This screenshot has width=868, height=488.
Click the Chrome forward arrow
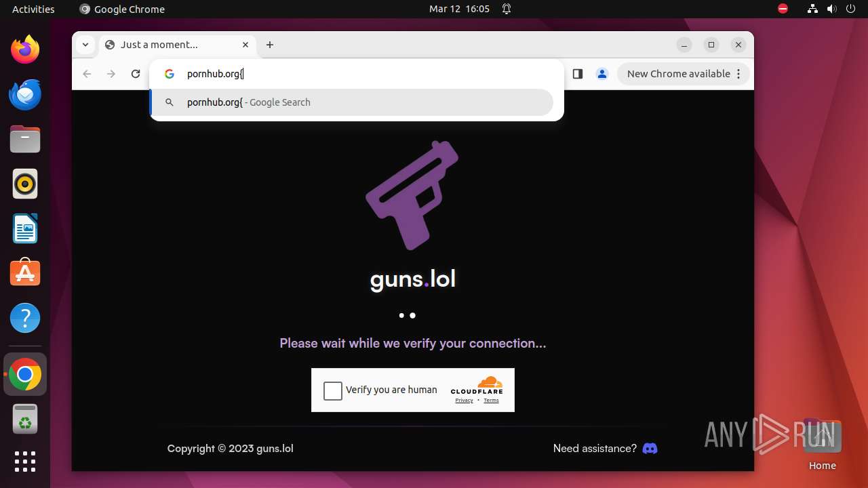pyautogui.click(x=111, y=74)
